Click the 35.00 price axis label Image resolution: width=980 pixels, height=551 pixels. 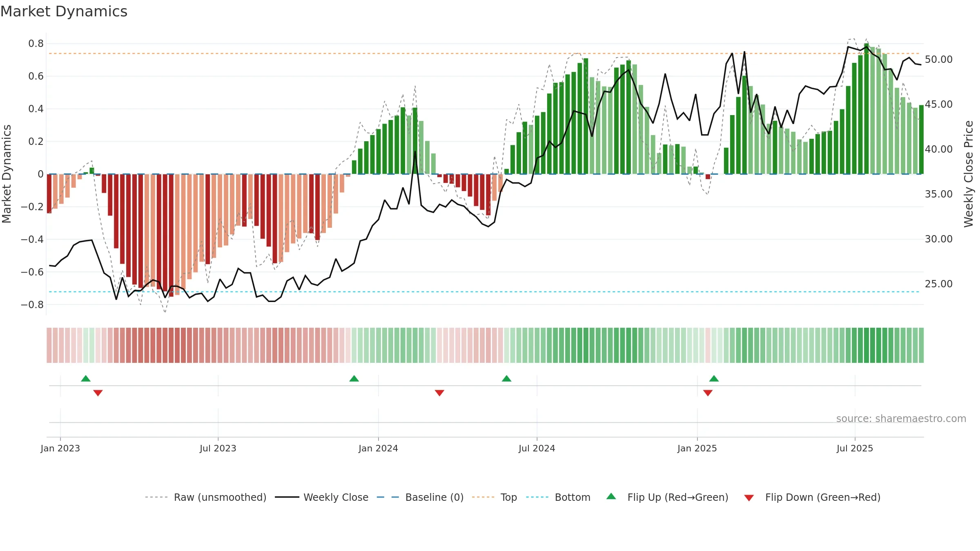coord(939,194)
